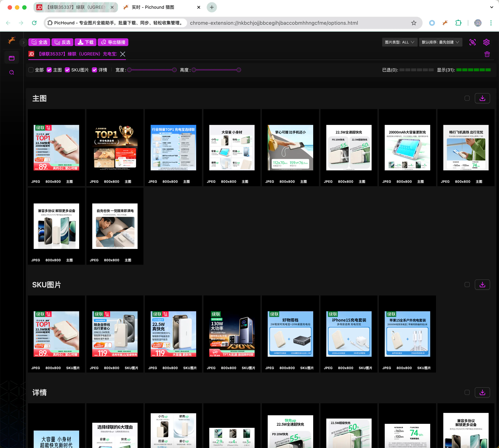
Task: Select all images in 主图 section checkbox
Action: point(467,98)
